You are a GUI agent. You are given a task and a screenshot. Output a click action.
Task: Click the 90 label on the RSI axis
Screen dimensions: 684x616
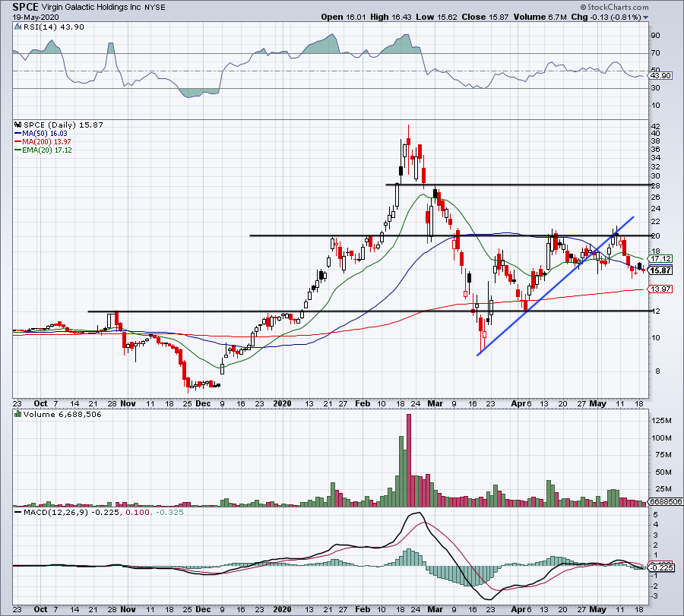pos(656,36)
